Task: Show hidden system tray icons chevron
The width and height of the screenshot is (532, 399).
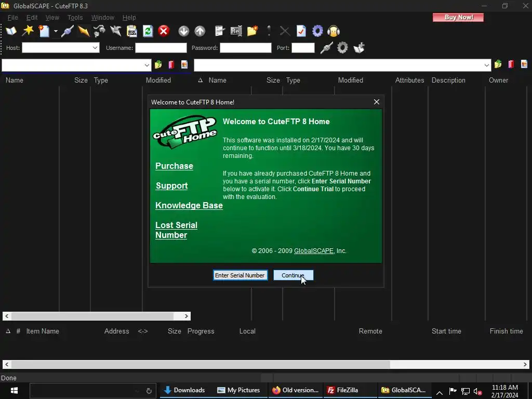Action: (x=440, y=393)
